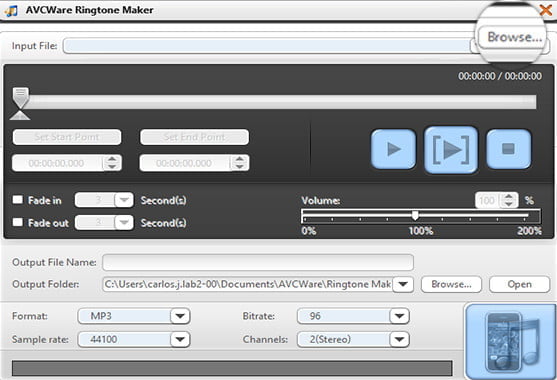Click the Output File Name field
This screenshot has width=557, height=380.
click(258, 262)
